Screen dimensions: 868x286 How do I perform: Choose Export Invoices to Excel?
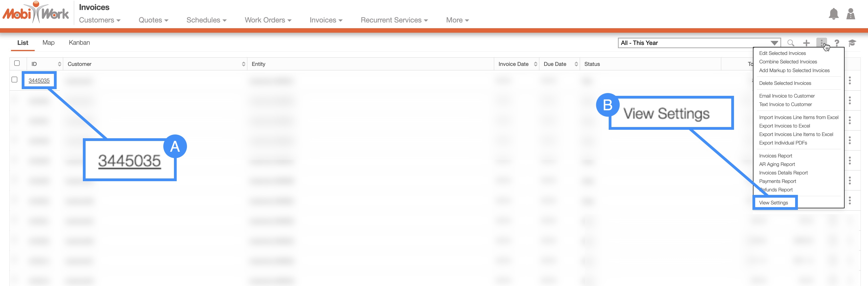(784, 126)
